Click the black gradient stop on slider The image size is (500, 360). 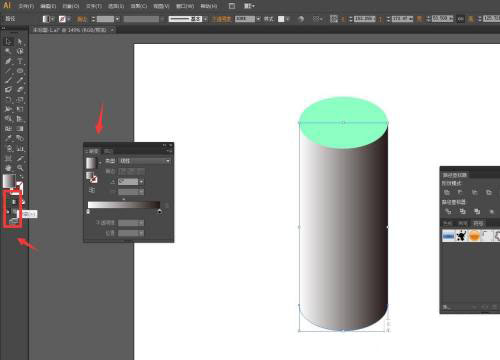tap(160, 211)
